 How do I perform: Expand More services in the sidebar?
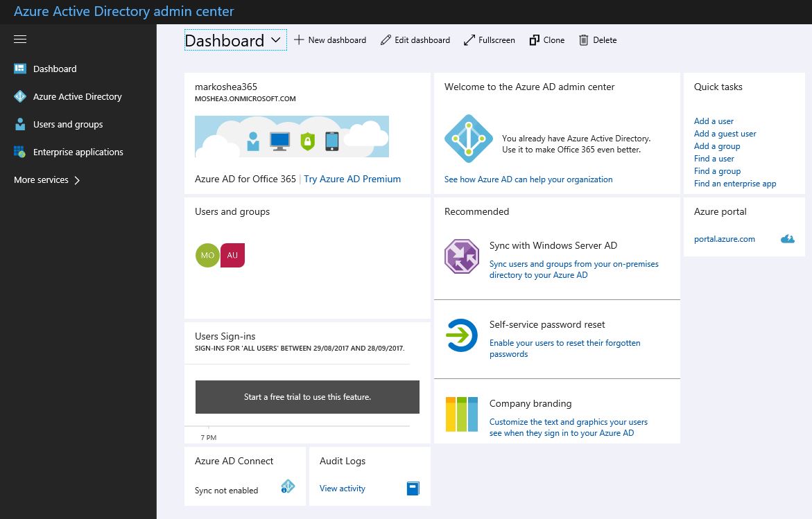(x=47, y=180)
